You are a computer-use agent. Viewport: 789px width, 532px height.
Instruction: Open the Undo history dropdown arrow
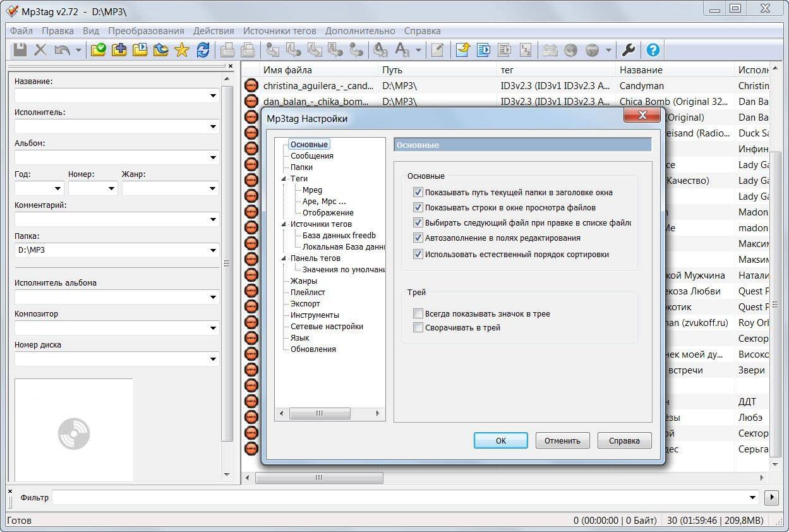[78, 50]
